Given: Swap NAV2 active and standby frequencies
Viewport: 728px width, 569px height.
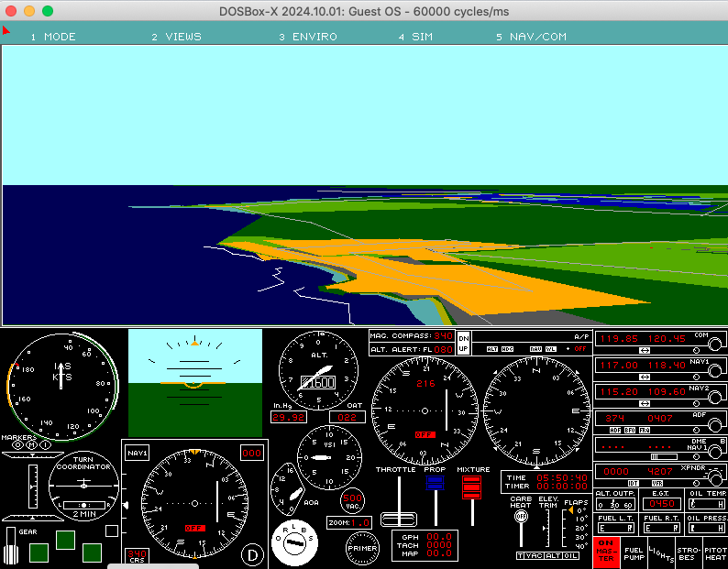Looking at the screenshot, I should point(645,403).
